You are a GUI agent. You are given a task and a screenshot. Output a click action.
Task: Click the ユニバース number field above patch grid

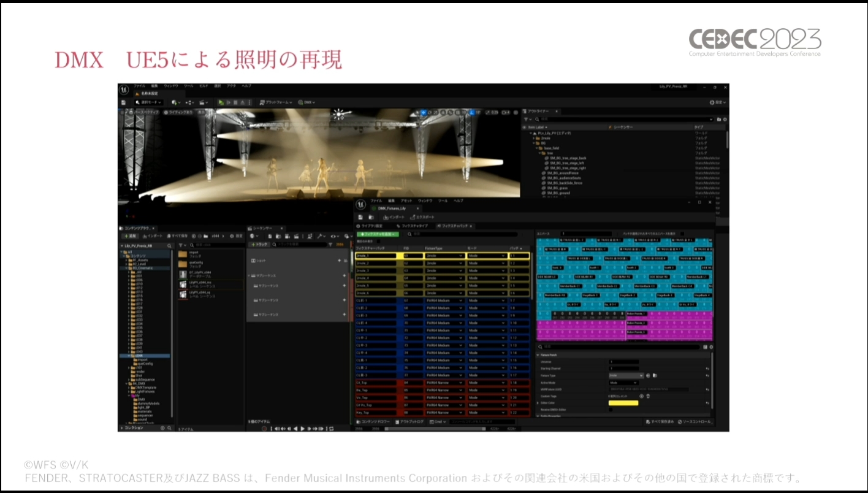[586, 234]
